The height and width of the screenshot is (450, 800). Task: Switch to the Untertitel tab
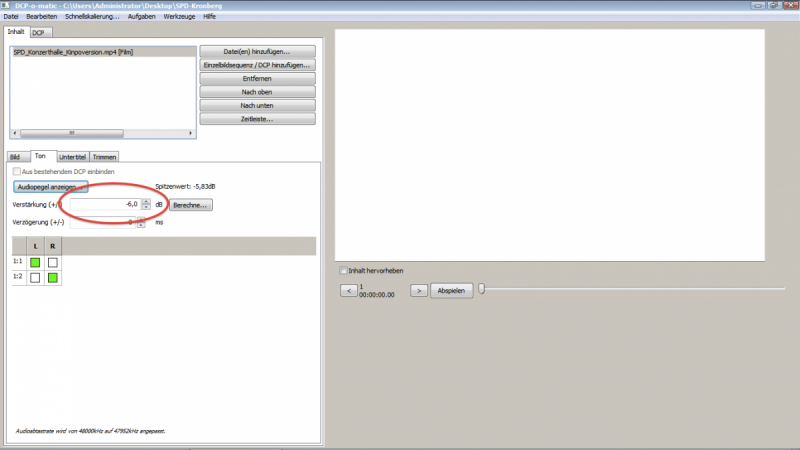click(72, 157)
